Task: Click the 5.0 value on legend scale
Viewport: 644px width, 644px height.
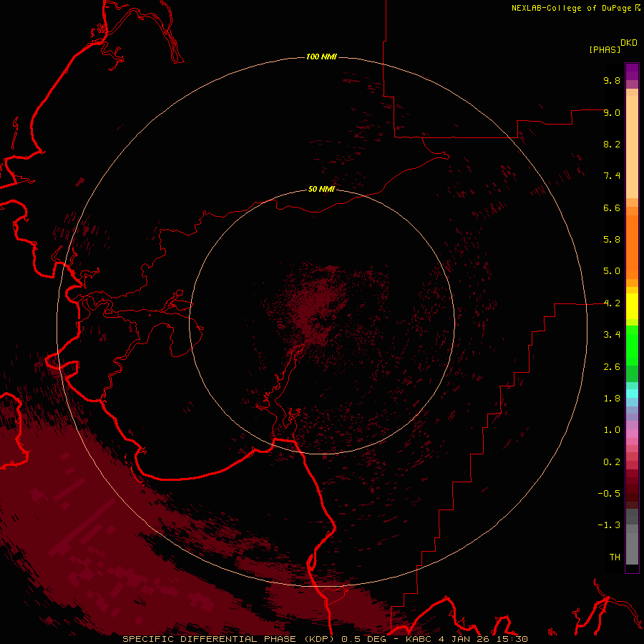Action: click(612, 271)
